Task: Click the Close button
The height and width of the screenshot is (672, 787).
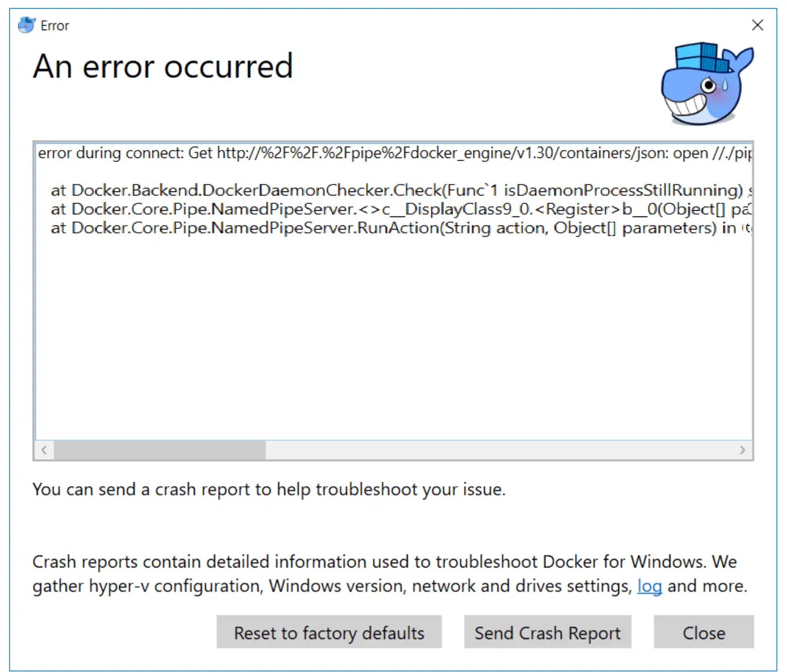Action: 703,632
